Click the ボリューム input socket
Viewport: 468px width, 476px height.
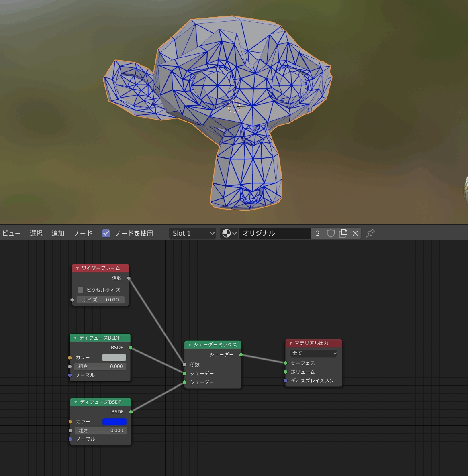285,372
